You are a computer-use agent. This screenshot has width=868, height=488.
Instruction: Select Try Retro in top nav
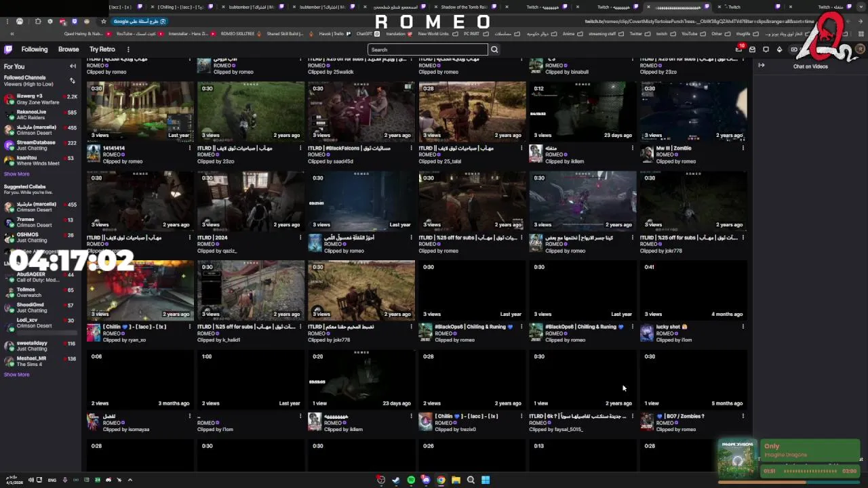click(102, 49)
